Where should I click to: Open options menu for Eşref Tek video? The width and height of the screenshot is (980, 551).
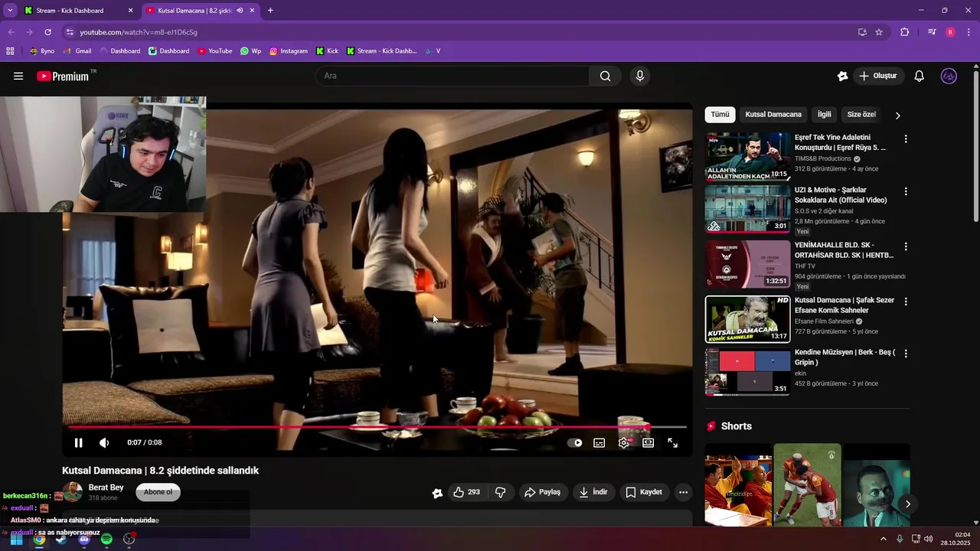coord(906,139)
